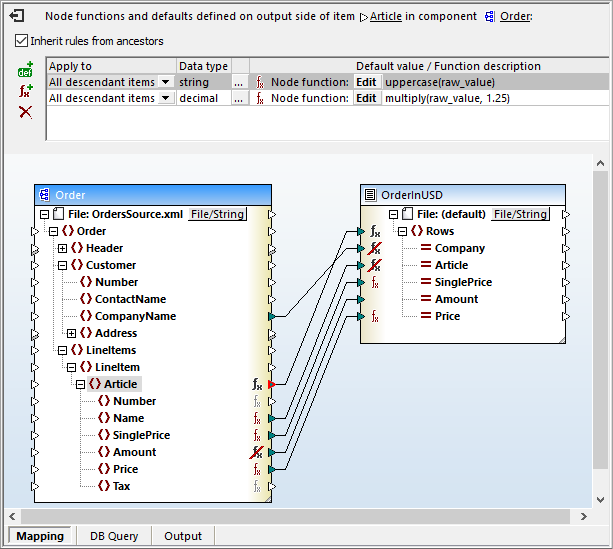Screen dimensions: 613x549
Task: Open Apply to dropdown in the decimal row
Action: click(x=166, y=98)
